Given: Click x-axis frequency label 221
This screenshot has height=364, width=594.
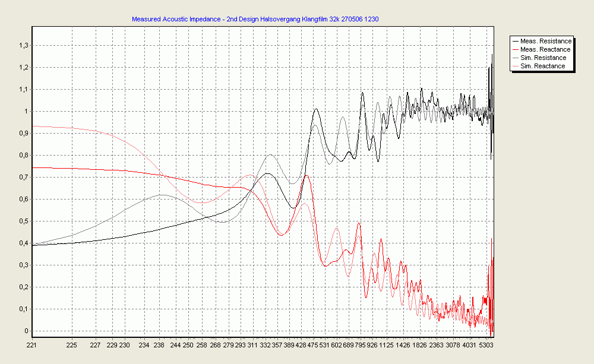Looking at the screenshot, I should 31,345.
